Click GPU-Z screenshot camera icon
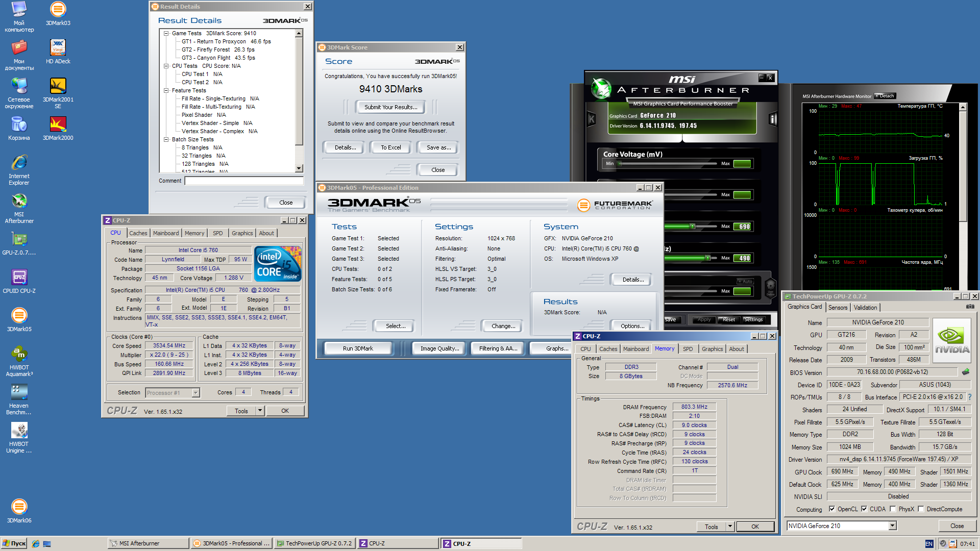 coord(970,307)
